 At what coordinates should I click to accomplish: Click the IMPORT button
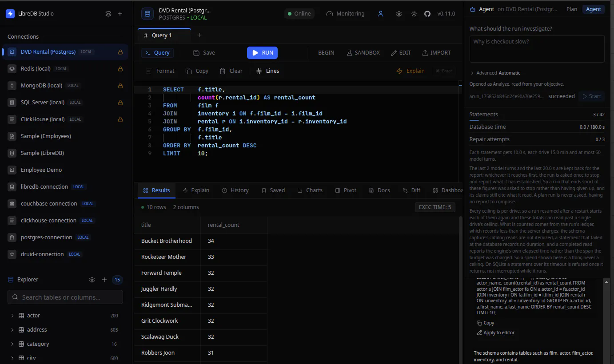coord(436,53)
